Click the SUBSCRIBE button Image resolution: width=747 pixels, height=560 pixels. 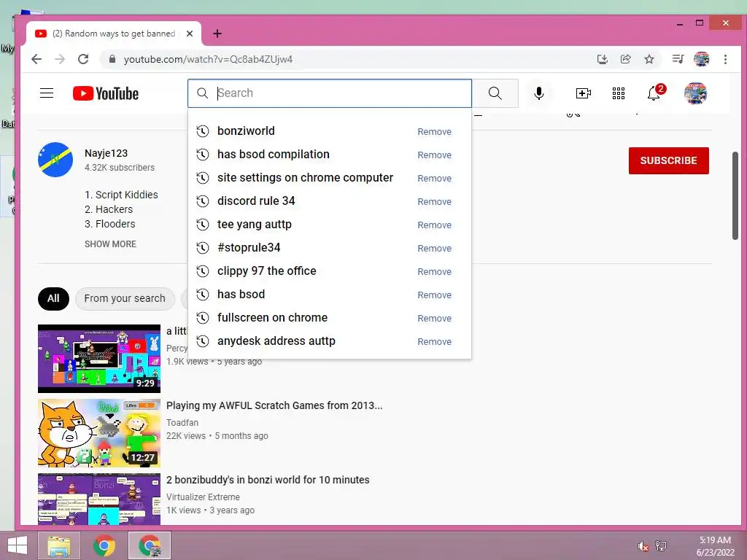668,160
